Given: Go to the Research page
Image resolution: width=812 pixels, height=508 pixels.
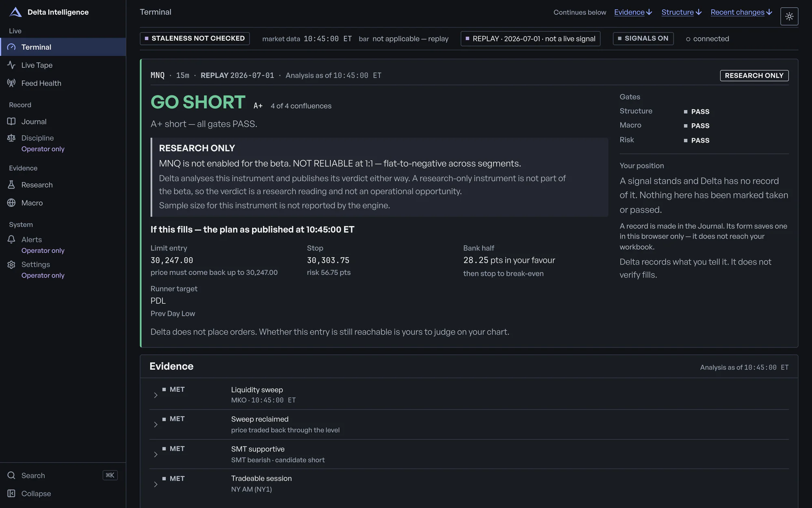Looking at the screenshot, I should coord(63,185).
